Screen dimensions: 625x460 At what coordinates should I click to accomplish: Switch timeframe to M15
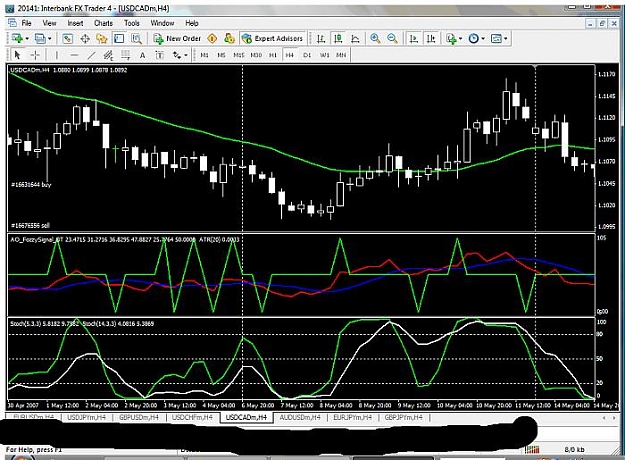pos(239,55)
